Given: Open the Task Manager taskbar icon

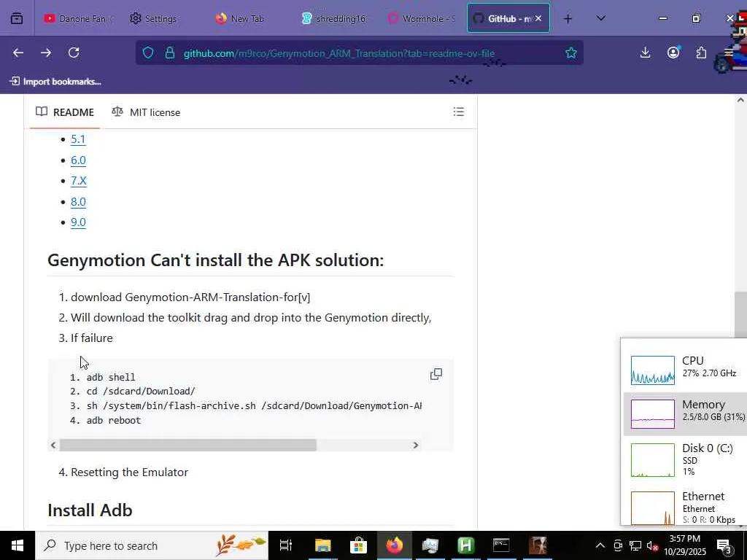Looking at the screenshot, I should click(430, 545).
